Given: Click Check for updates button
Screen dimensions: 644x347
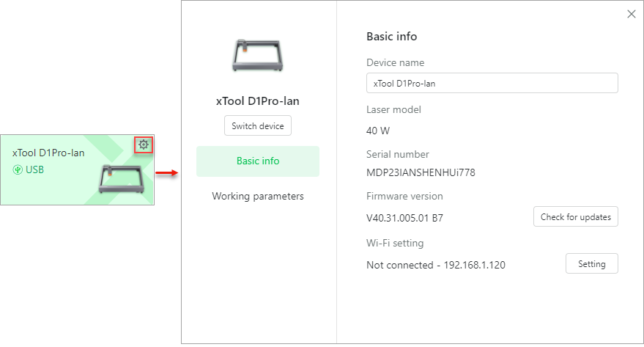Looking at the screenshot, I should tap(575, 216).
